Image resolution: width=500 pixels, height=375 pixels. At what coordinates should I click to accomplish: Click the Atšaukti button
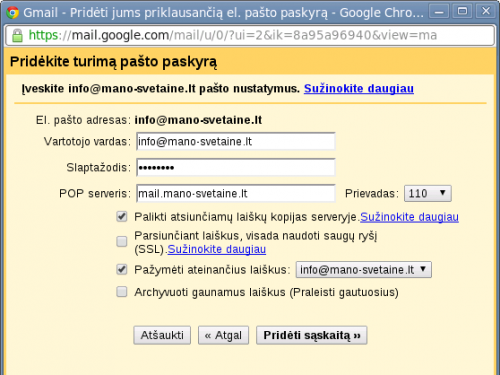(162, 335)
